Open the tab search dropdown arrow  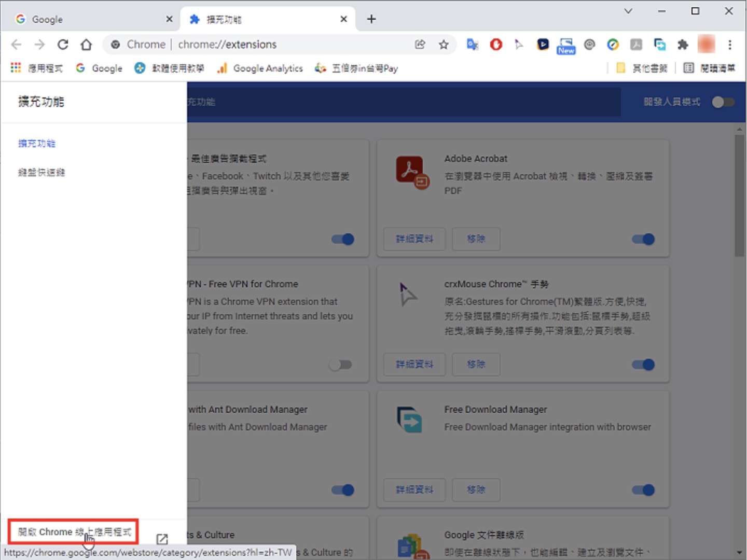628,11
